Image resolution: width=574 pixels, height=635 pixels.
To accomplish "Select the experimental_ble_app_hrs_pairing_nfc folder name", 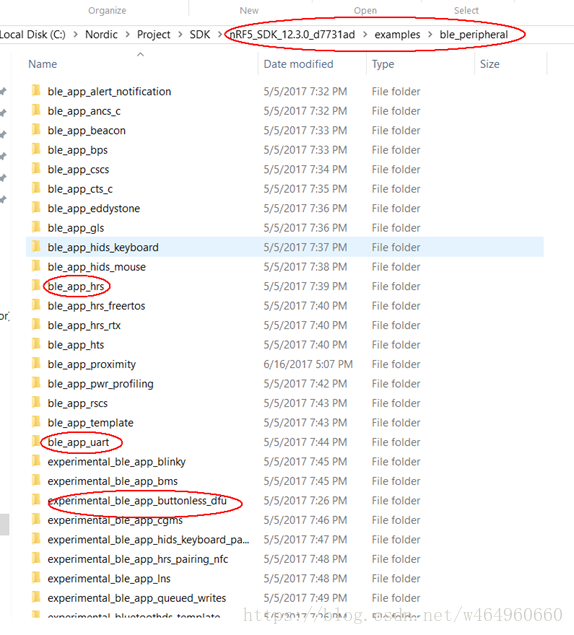I will tap(138, 559).
